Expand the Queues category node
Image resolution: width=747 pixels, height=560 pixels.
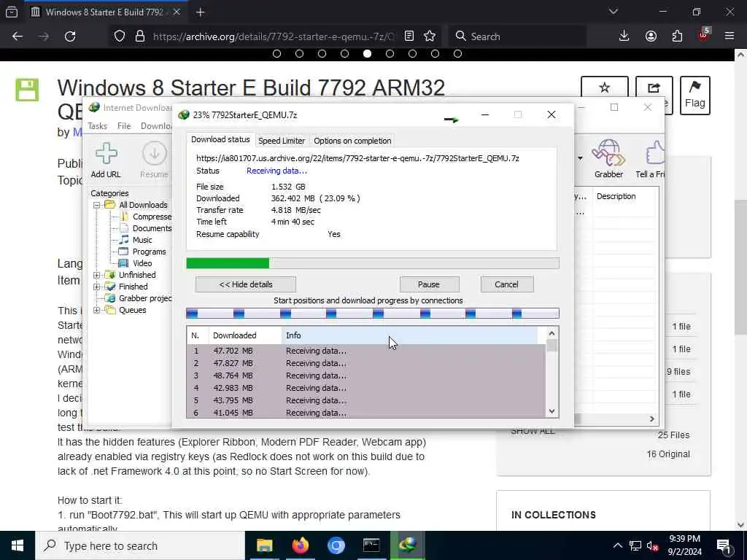(97, 311)
